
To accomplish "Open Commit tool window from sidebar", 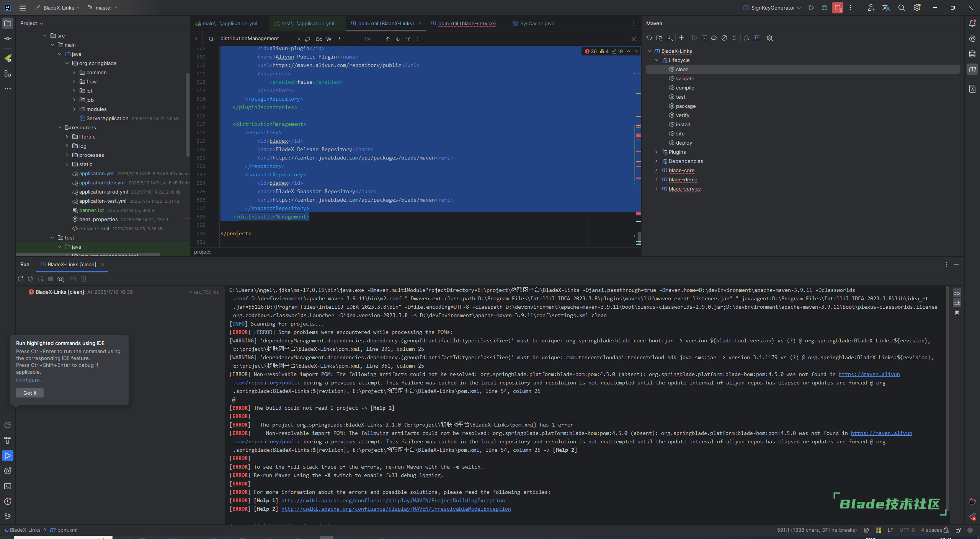I will tap(7, 39).
